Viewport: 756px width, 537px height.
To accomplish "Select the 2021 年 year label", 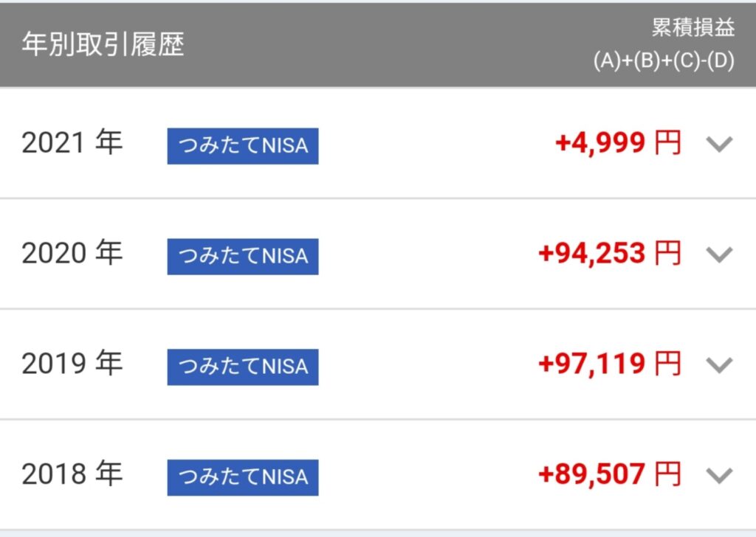I will click(72, 142).
